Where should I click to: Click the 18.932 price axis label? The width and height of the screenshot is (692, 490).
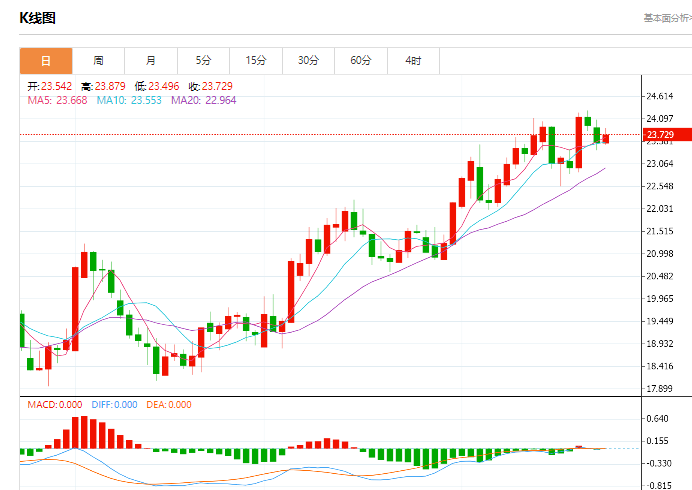pyautogui.click(x=660, y=344)
